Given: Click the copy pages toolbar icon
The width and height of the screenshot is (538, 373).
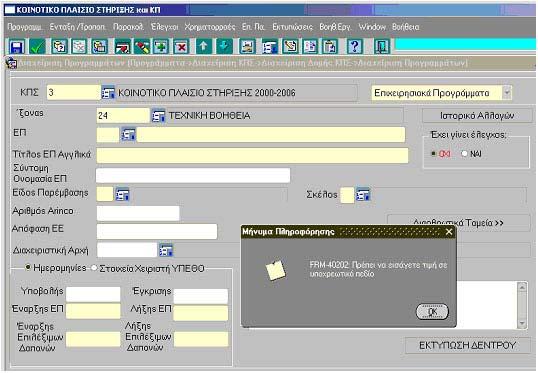Looking at the screenshot, I should (310, 46).
